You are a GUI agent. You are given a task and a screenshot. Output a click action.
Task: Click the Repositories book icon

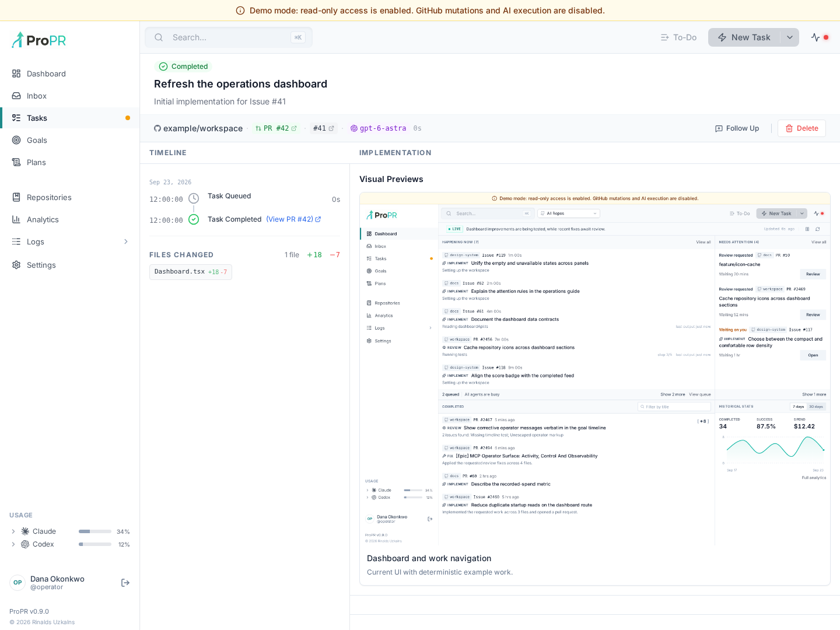[16, 197]
